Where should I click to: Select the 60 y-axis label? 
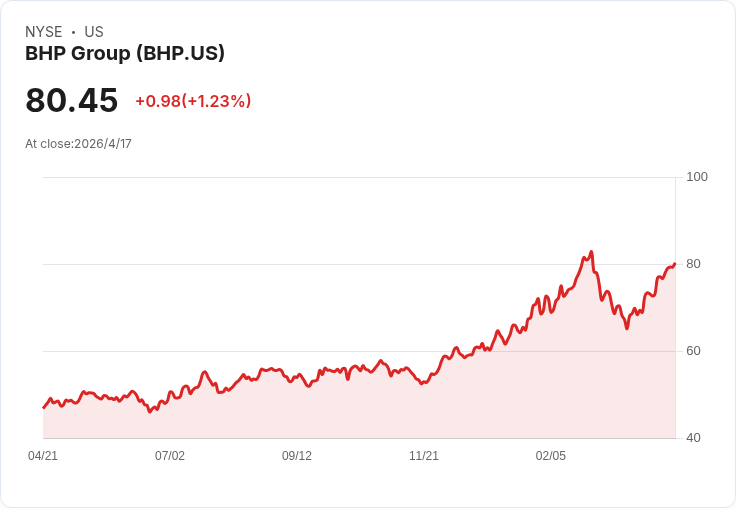pyautogui.click(x=693, y=351)
